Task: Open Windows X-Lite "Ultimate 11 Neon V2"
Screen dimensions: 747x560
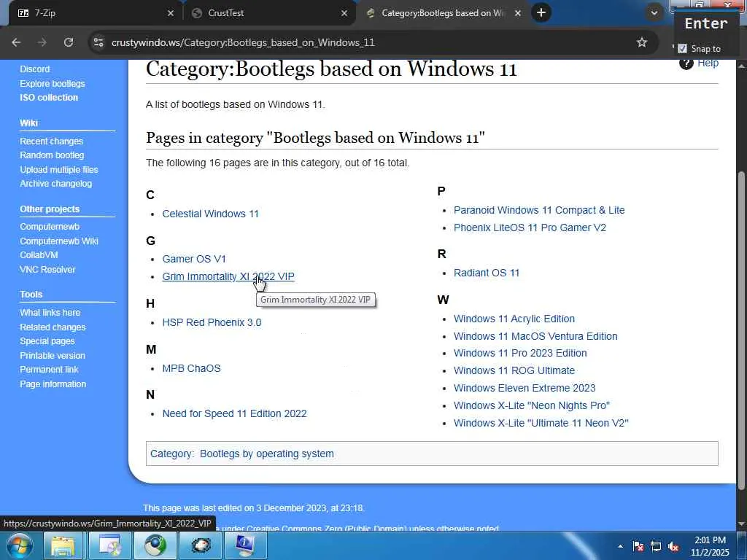Action: pos(541,423)
